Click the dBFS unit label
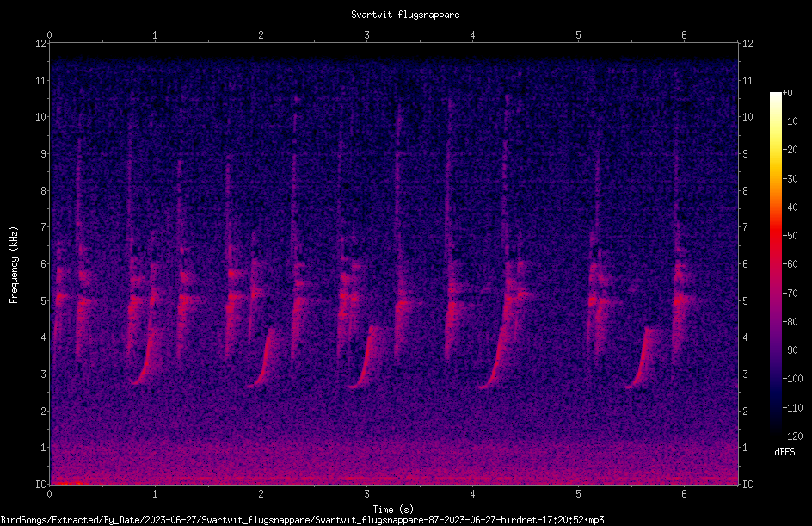 [784, 452]
